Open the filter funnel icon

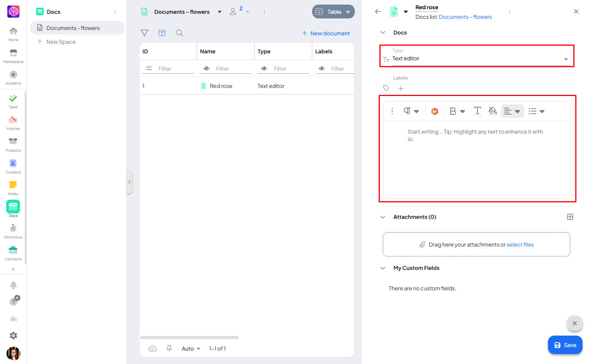(144, 33)
